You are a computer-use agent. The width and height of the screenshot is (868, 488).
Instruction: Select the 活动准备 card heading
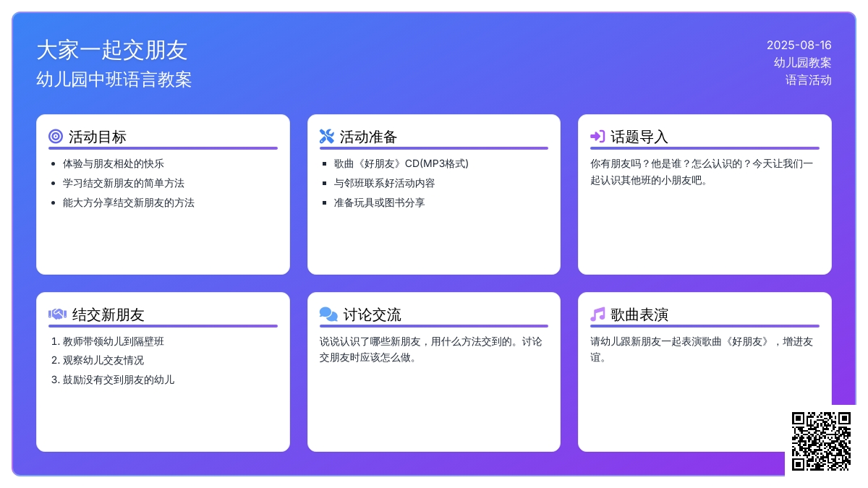pos(369,137)
